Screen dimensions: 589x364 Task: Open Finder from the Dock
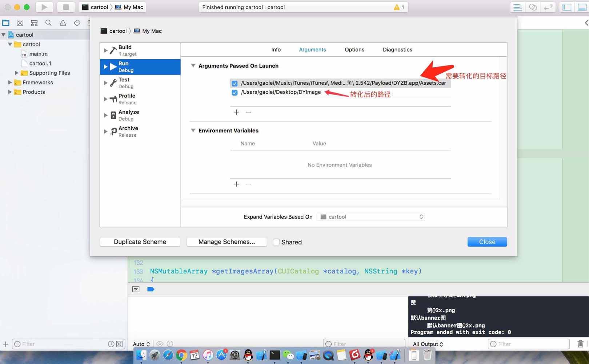coord(141,355)
